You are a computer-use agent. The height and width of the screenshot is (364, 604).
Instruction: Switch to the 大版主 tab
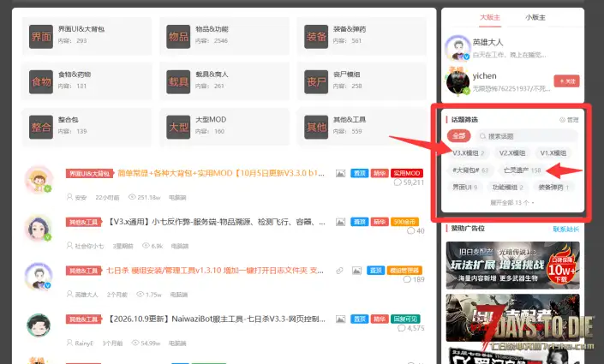(x=490, y=18)
